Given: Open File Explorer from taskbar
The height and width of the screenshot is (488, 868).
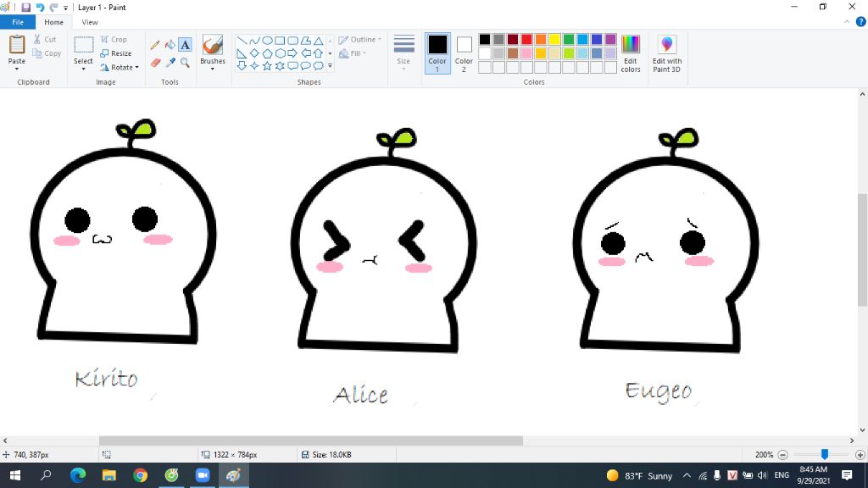Looking at the screenshot, I should coord(109,475).
